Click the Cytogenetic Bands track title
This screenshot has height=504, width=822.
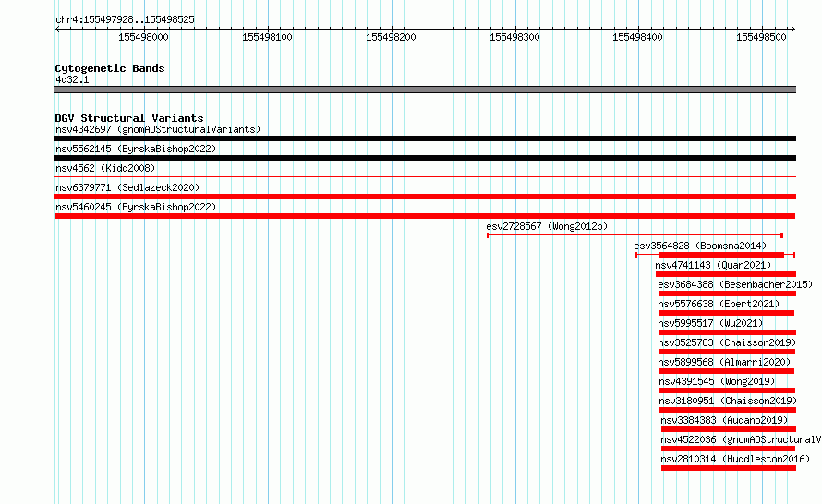[x=110, y=68]
